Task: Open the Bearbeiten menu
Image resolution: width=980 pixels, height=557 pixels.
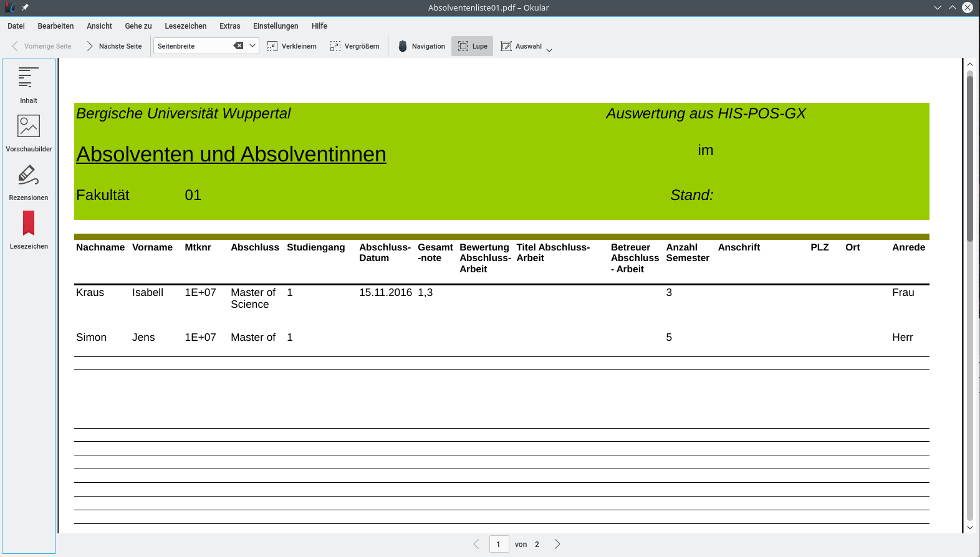Action: pos(55,26)
